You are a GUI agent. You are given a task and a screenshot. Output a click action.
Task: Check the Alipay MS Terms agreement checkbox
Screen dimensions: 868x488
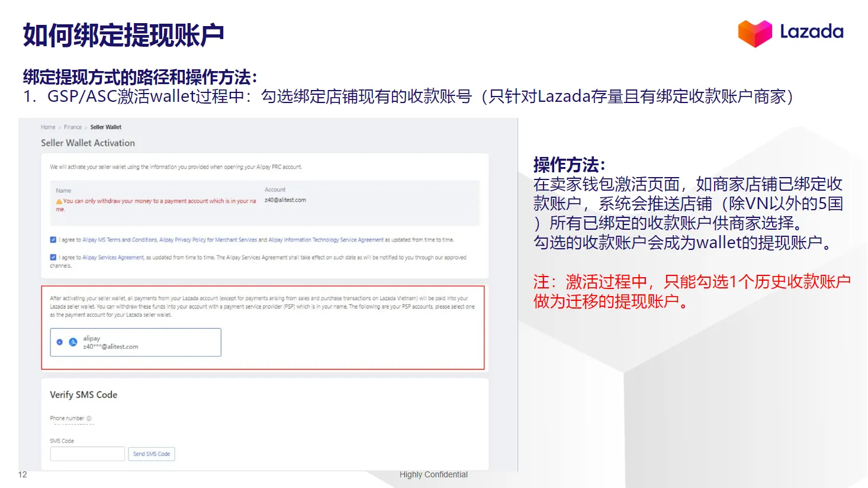pyautogui.click(x=53, y=239)
